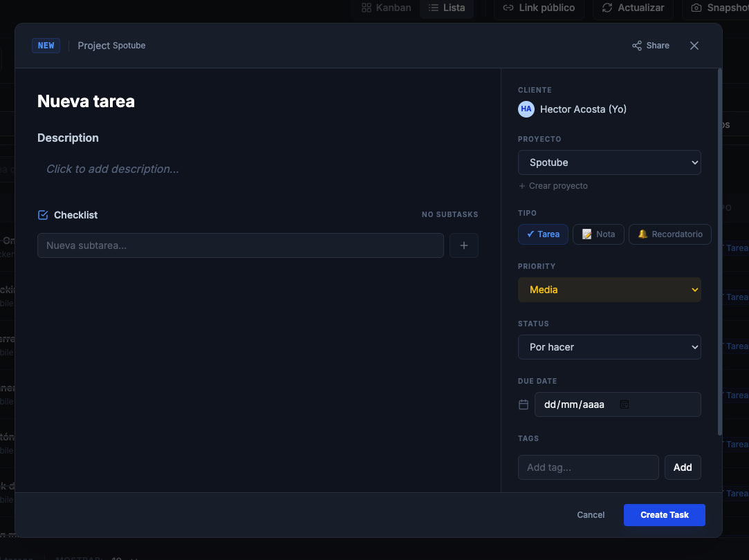Click the plus button to add a subtask
The height and width of the screenshot is (560, 749).
pyautogui.click(x=463, y=245)
